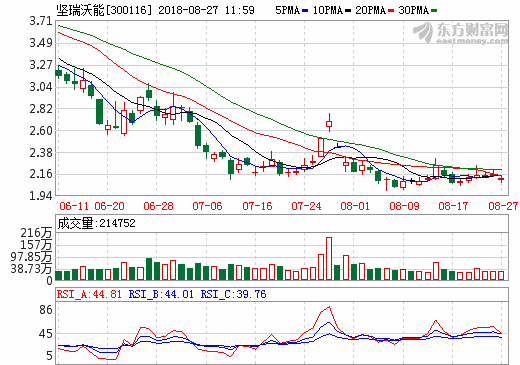Click the 20PMA legend label
This screenshot has height=365, width=520.
click(370, 10)
